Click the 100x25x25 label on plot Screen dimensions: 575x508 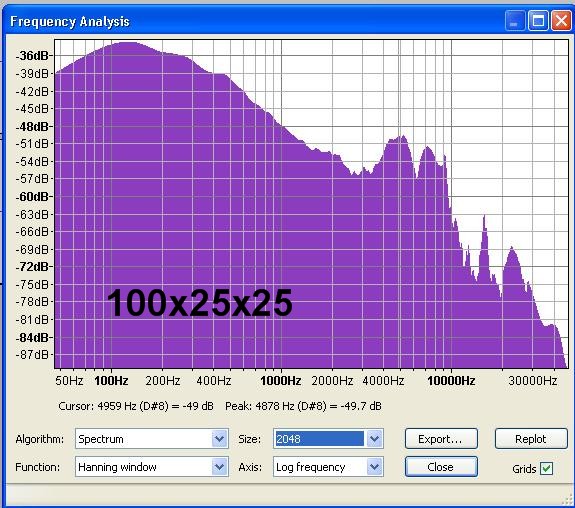click(199, 303)
